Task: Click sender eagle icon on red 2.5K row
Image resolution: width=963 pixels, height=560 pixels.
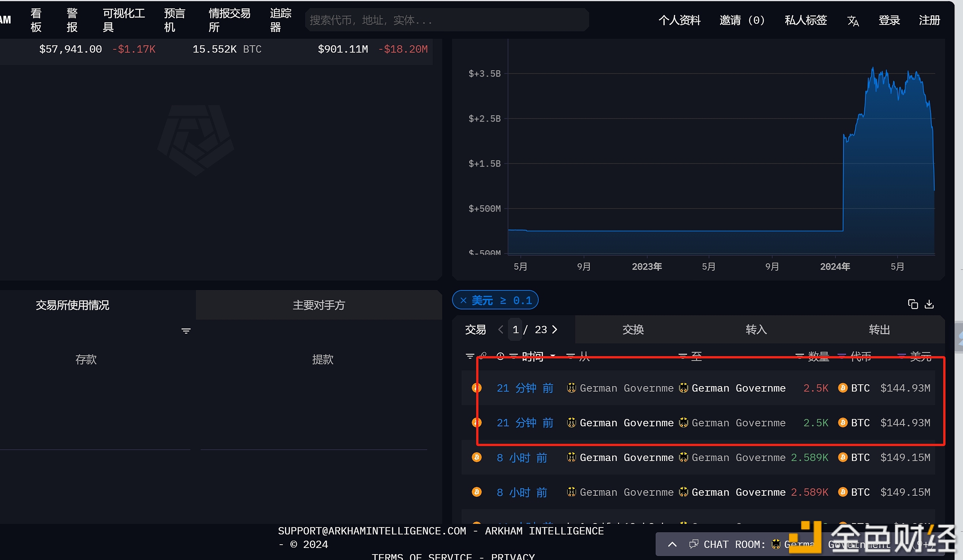Action: pos(571,388)
